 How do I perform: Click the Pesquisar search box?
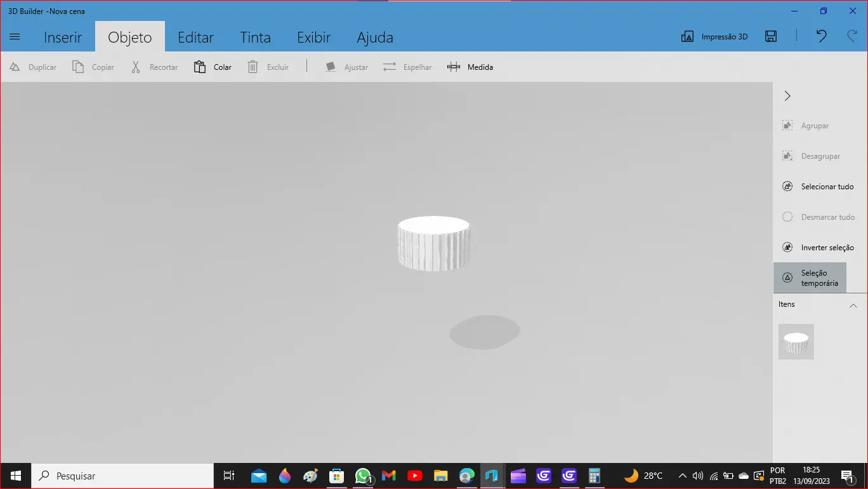pos(122,476)
